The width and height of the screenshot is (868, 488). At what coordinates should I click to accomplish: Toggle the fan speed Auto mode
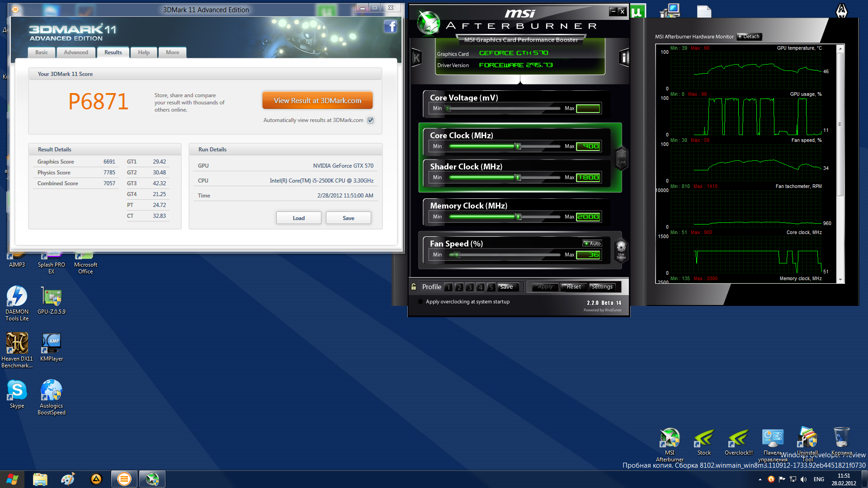pyautogui.click(x=592, y=244)
